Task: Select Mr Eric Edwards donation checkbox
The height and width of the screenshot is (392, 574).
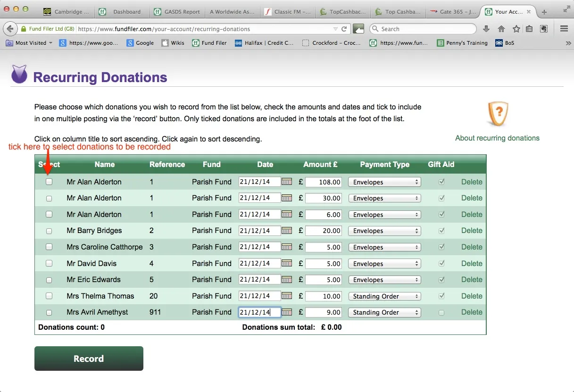Action: click(x=49, y=280)
